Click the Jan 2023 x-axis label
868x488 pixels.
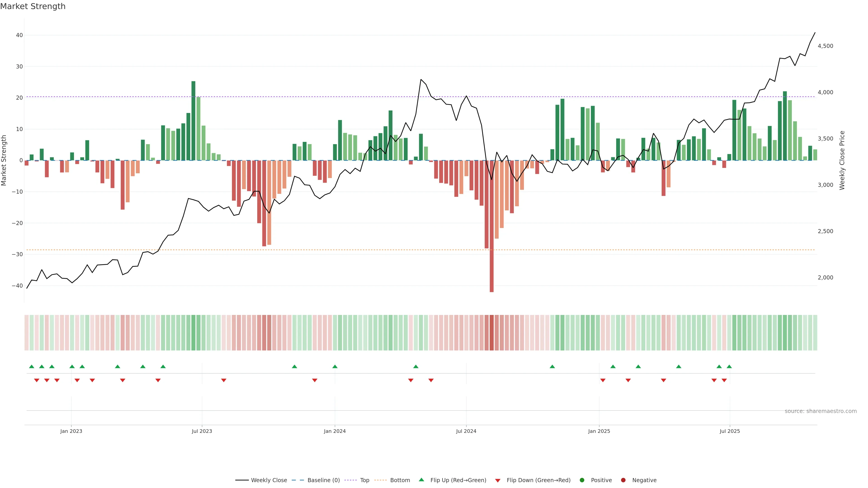71,431
